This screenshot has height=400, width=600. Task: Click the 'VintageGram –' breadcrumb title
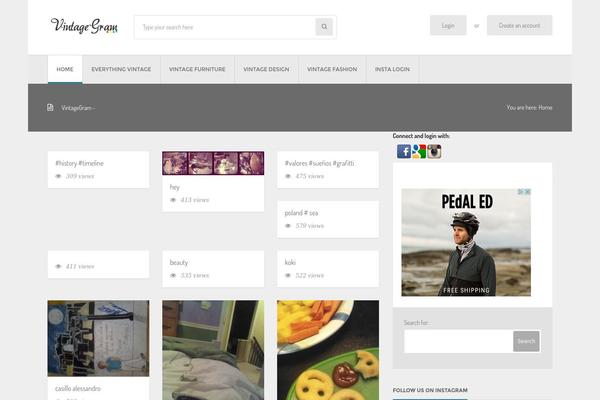[78, 108]
